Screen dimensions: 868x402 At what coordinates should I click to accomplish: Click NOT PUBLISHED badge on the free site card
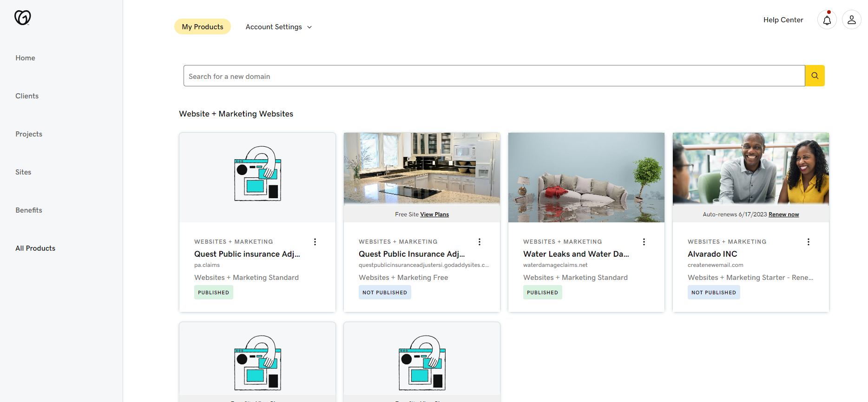tap(385, 292)
